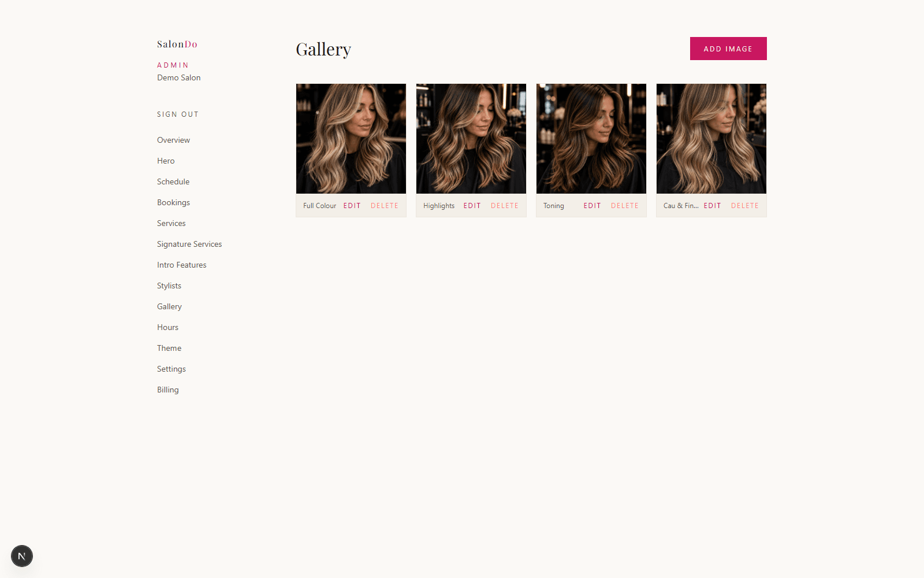
Task: Edit the Full Colour image
Action: [352, 206]
